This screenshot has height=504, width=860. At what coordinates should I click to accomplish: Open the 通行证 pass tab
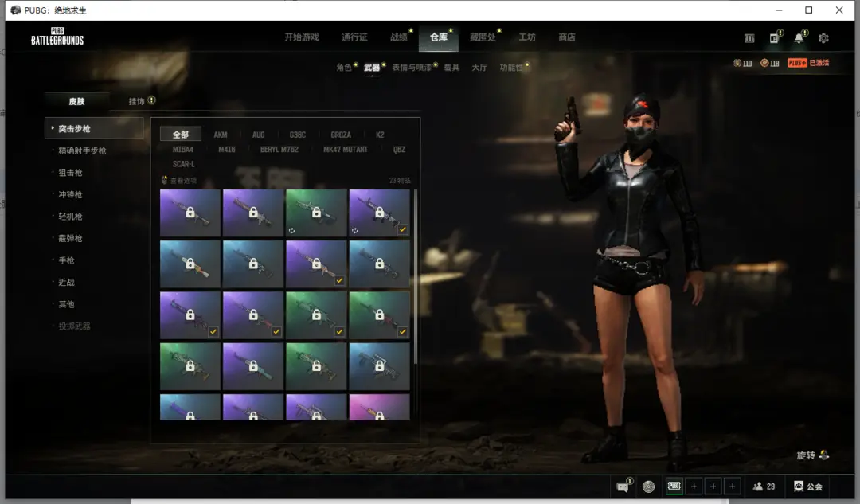(x=354, y=37)
